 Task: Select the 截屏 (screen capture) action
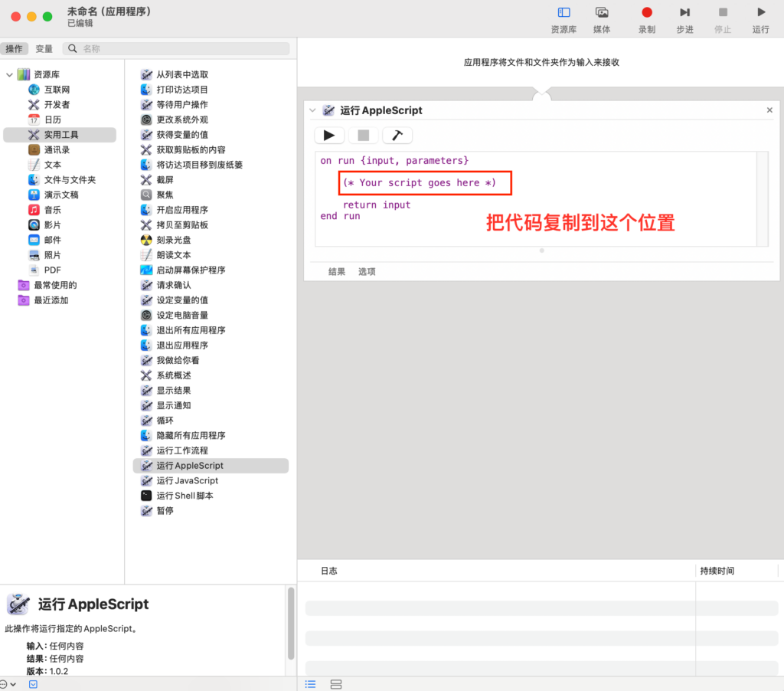pyautogui.click(x=165, y=179)
